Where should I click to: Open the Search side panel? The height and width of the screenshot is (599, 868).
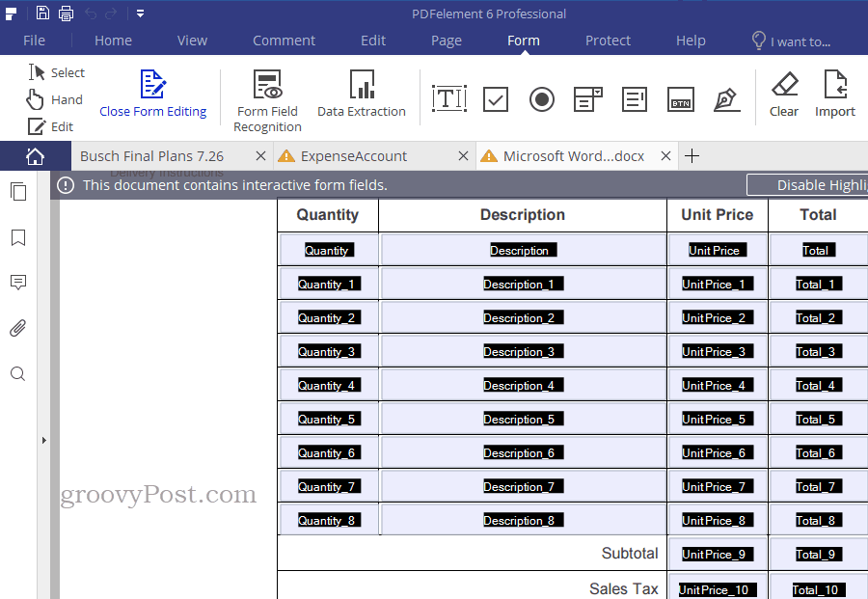coord(18,373)
